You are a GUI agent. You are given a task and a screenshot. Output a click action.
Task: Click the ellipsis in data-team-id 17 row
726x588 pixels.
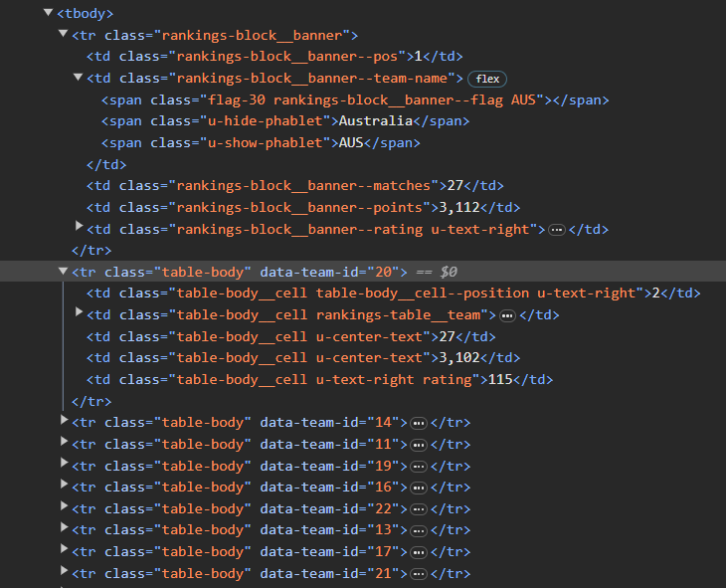pyautogui.click(x=418, y=553)
